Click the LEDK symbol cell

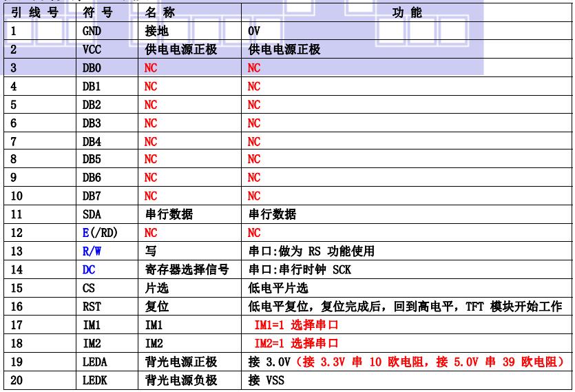point(94,380)
